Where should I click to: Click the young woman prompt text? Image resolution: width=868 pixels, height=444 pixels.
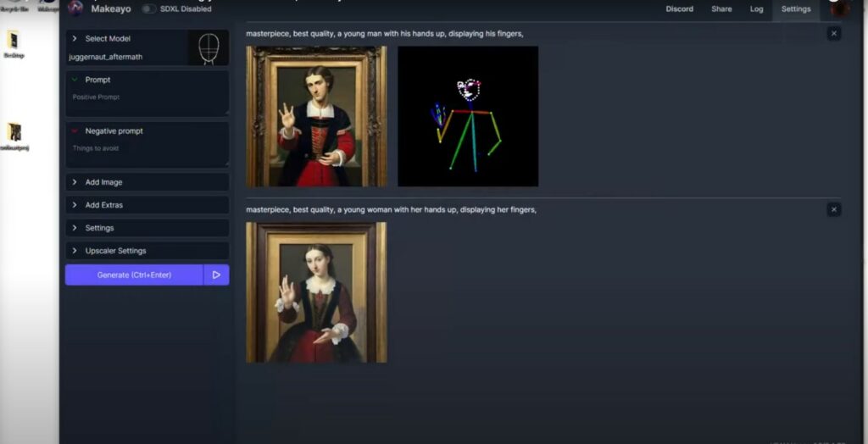392,210
